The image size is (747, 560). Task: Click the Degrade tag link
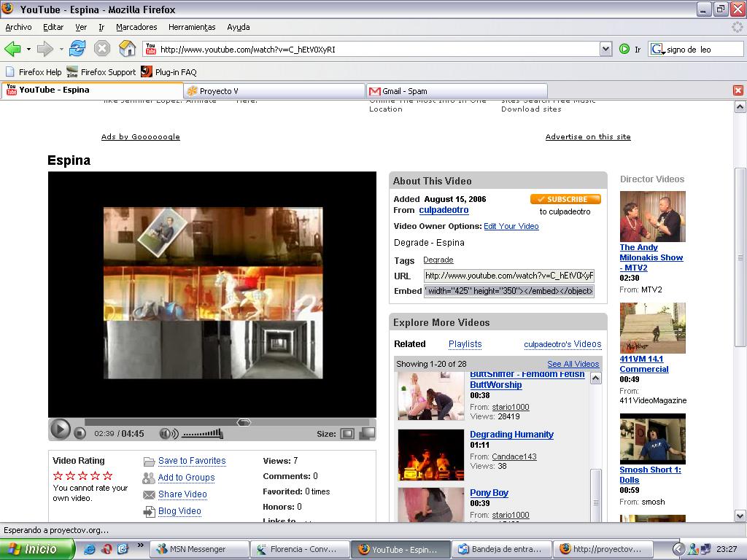click(x=438, y=260)
